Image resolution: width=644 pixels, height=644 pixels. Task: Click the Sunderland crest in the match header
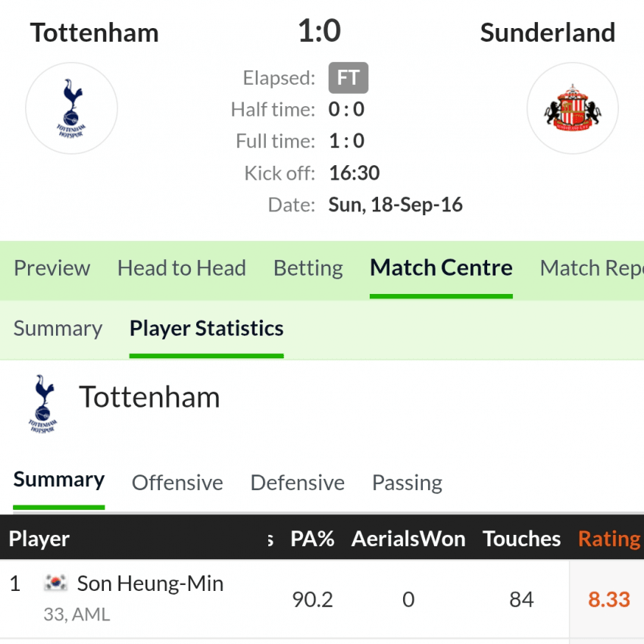[x=573, y=108]
